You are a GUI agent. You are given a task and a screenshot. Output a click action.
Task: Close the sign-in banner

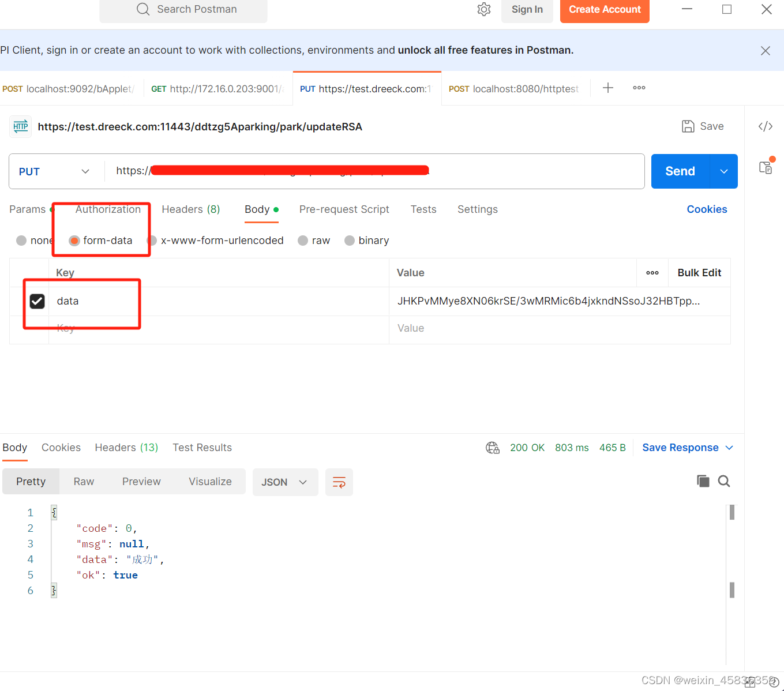(x=766, y=51)
